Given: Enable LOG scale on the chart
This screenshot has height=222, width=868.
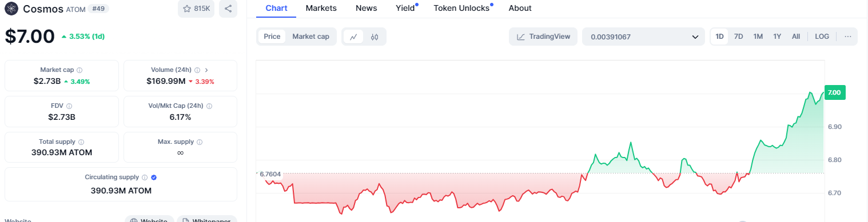Looking at the screenshot, I should pos(822,37).
